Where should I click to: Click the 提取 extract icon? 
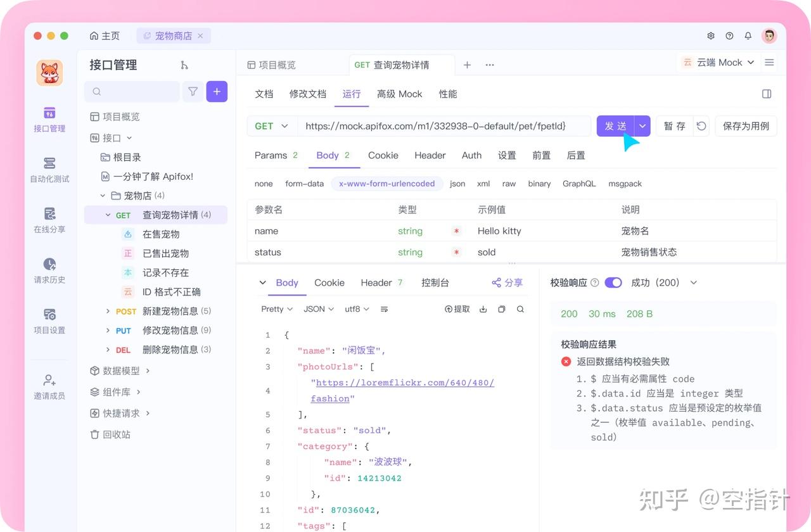[457, 309]
